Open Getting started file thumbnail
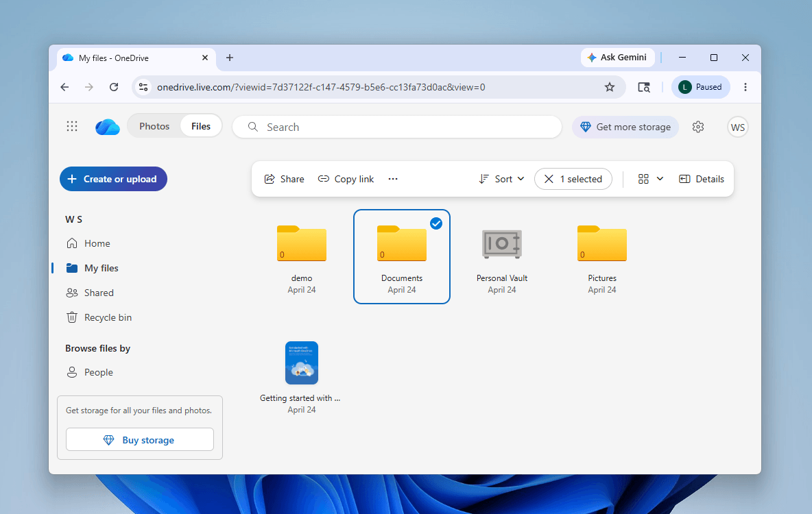This screenshot has width=812, height=514. point(301,363)
